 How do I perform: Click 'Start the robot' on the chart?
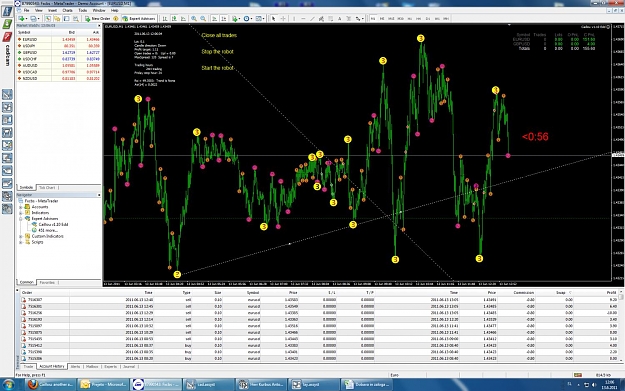217,68
